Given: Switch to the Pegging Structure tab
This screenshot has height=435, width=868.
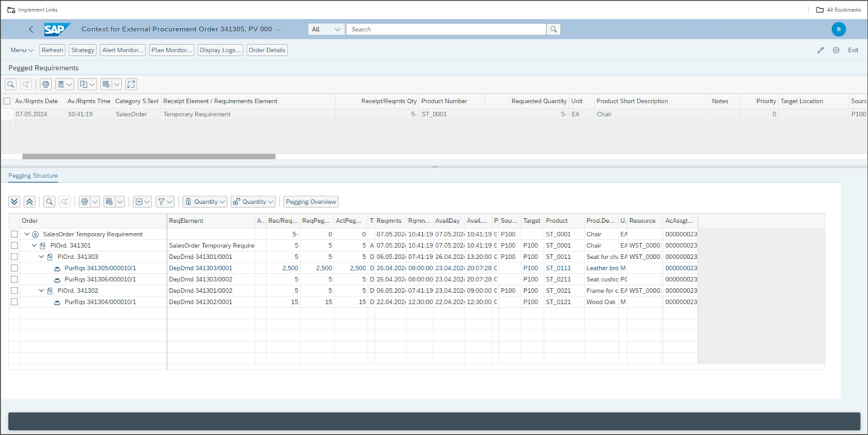Looking at the screenshot, I should (x=33, y=176).
